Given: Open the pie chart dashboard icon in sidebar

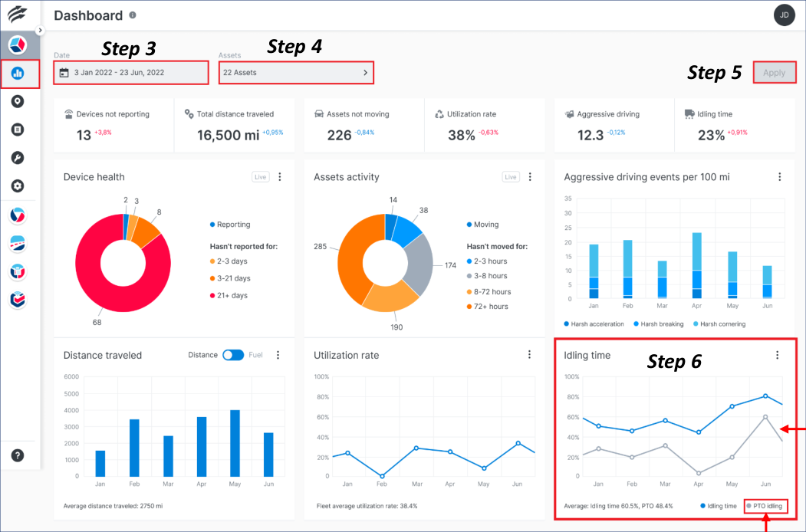Looking at the screenshot, I should point(18,44).
